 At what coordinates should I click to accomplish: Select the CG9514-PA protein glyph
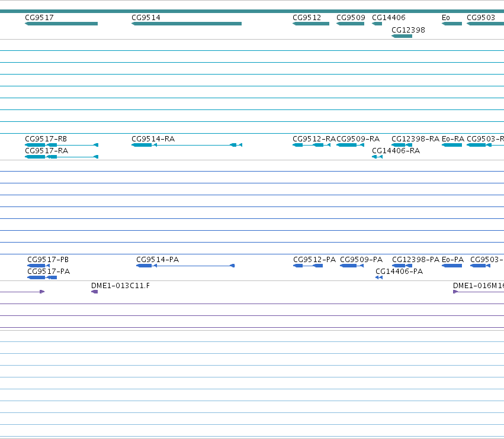185,266
